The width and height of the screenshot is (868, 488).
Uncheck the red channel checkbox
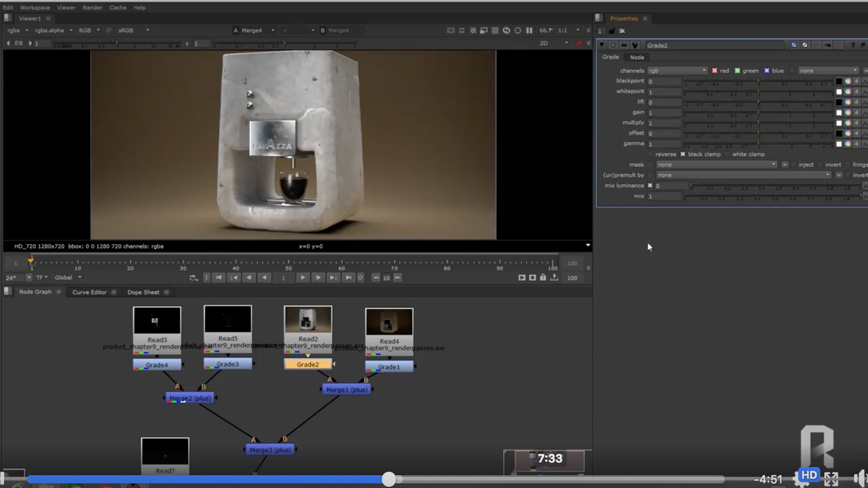click(x=715, y=71)
